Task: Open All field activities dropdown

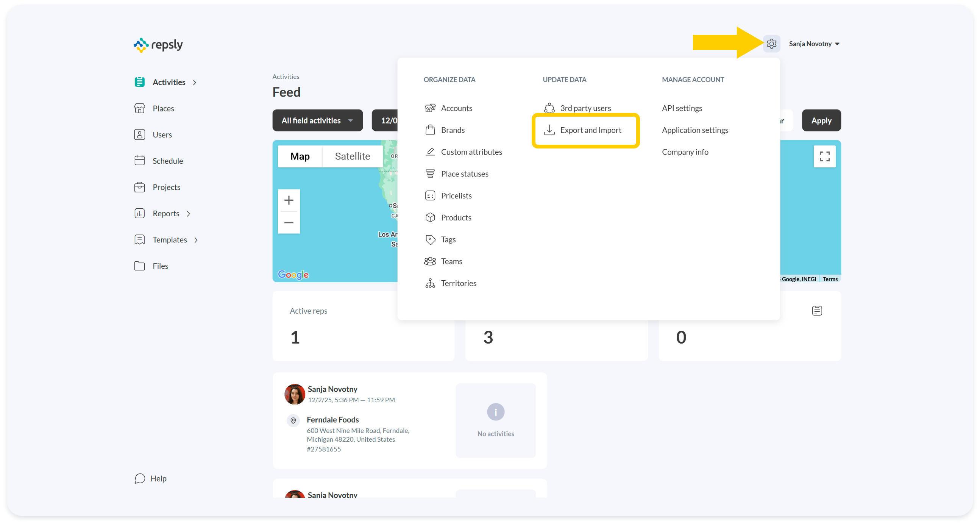Action: coord(317,120)
